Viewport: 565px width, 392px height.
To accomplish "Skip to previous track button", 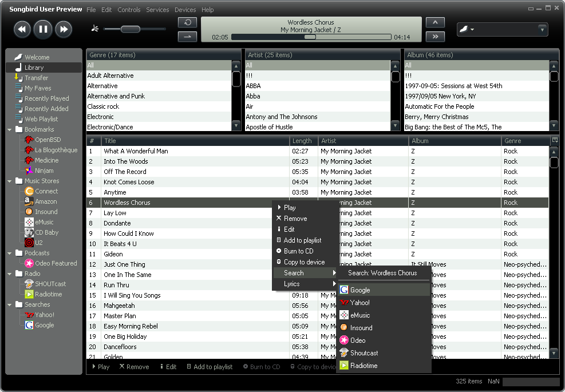I will click(x=22, y=29).
